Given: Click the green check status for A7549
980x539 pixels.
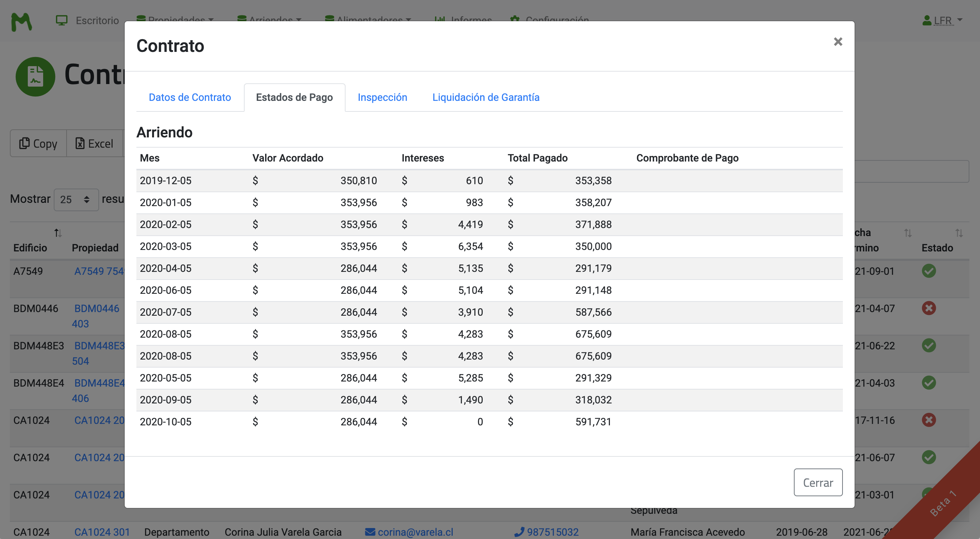Looking at the screenshot, I should pos(929,271).
